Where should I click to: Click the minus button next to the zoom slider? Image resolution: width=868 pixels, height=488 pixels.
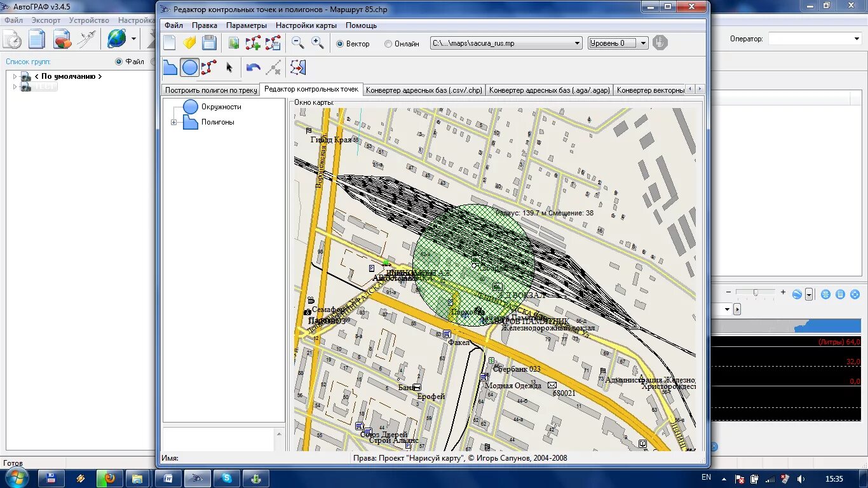(x=729, y=292)
